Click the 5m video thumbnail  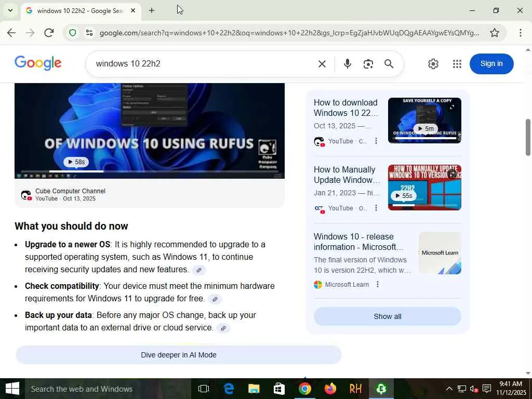[424, 121]
